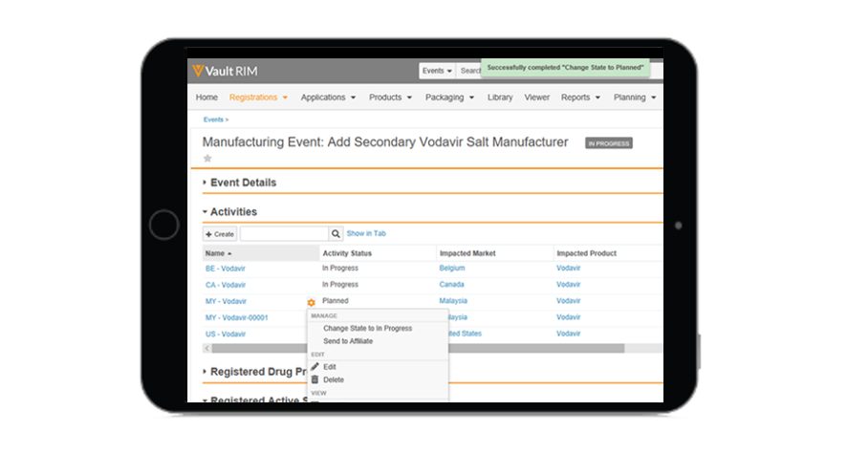The width and height of the screenshot is (868, 454).
Task: Click the favorite star under the event title
Action: tap(207, 159)
